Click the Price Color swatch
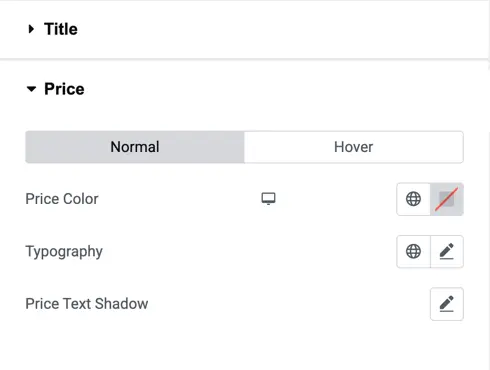The height and width of the screenshot is (370, 490). 447,199
